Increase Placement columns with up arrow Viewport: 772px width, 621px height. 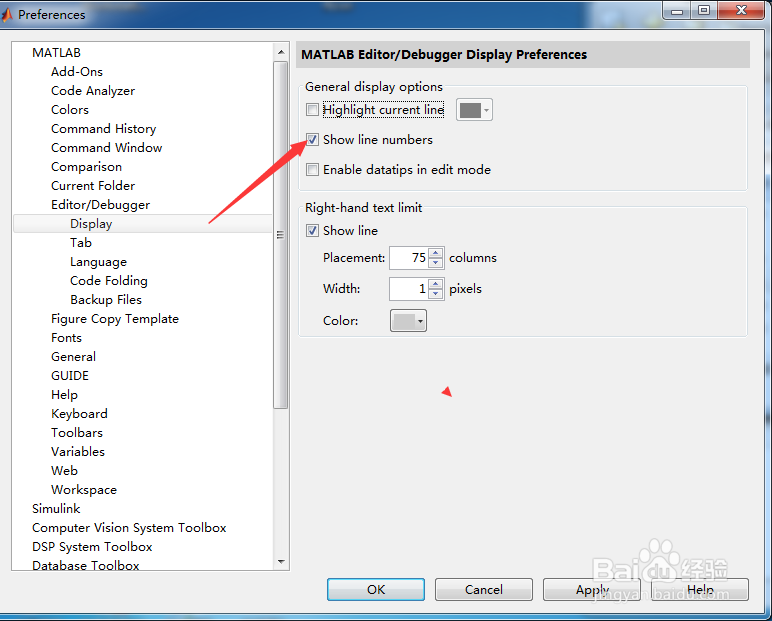[x=436, y=253]
